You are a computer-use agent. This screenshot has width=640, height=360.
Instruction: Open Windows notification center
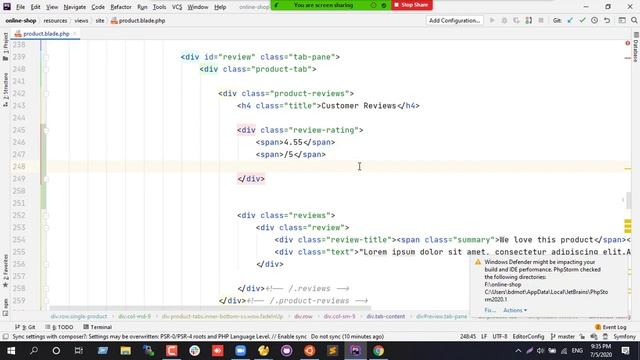[625, 351]
